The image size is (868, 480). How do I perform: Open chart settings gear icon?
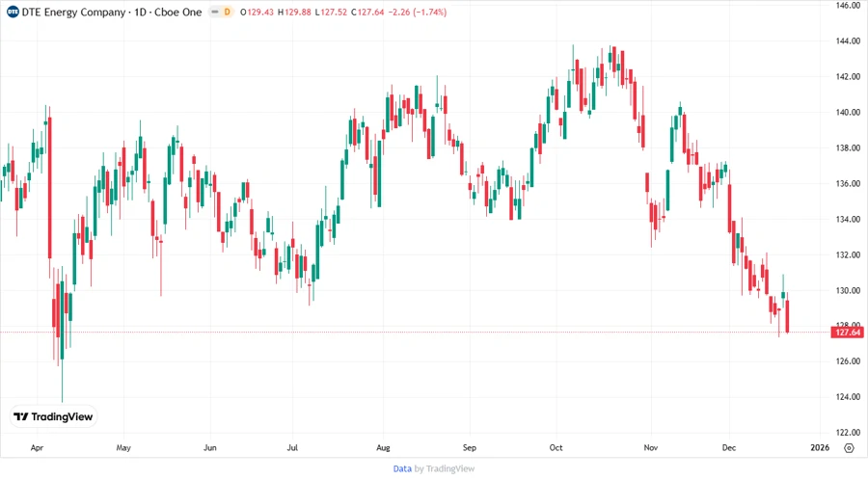849,448
